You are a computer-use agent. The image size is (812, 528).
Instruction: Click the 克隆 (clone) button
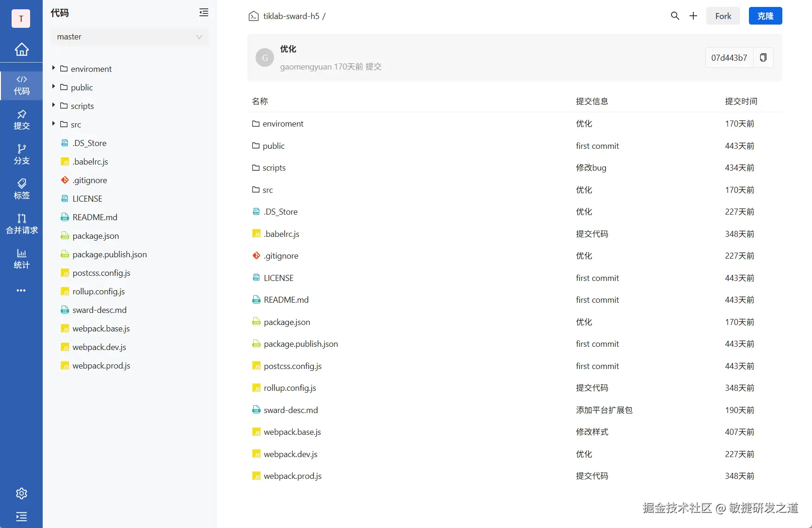click(x=765, y=15)
